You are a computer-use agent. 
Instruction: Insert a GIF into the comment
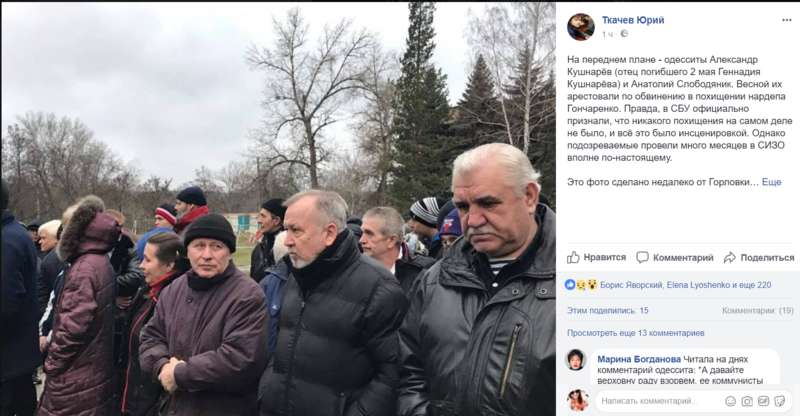click(x=763, y=401)
